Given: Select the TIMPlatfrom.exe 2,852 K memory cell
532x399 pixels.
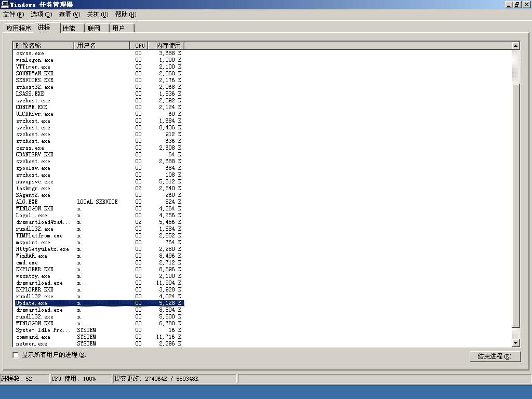Looking at the screenshot, I should click(x=170, y=236).
